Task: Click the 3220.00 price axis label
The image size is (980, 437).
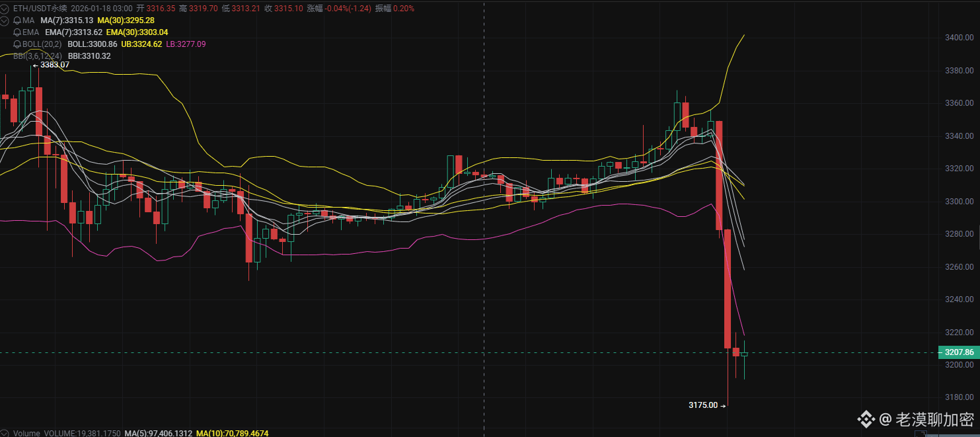Action: (960, 332)
